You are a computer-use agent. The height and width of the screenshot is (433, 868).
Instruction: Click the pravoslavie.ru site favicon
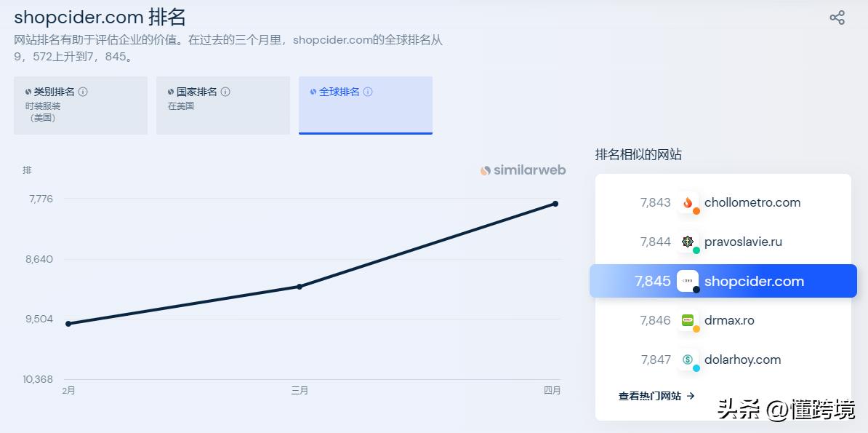688,242
